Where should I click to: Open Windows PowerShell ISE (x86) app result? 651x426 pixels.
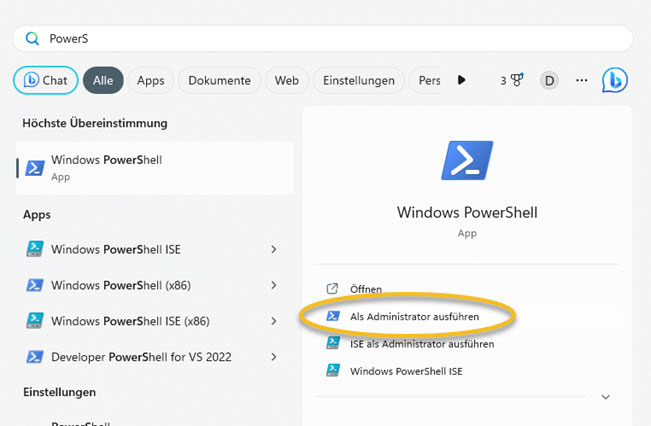point(155,321)
